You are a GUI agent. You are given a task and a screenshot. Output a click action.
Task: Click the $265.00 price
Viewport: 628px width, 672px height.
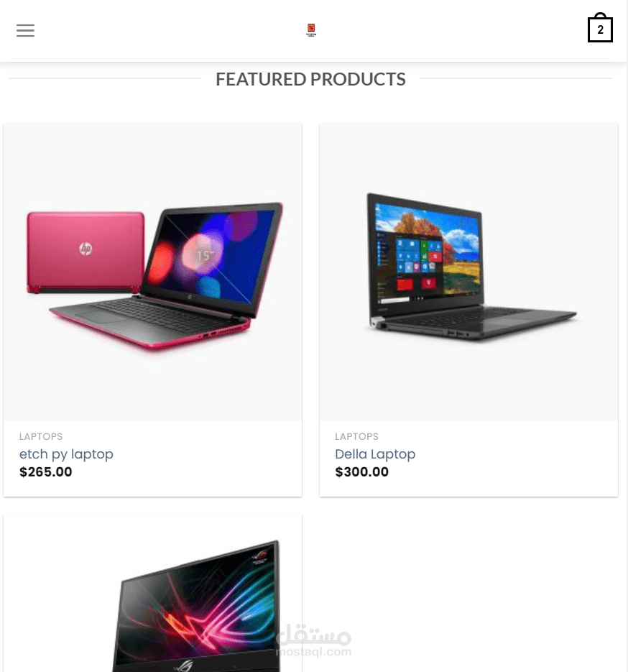46,472
